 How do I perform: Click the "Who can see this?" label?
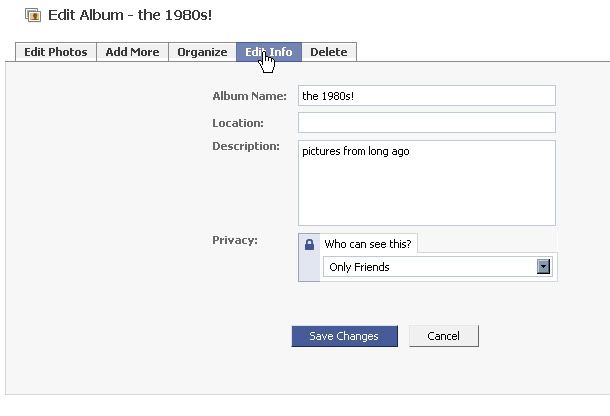click(368, 245)
